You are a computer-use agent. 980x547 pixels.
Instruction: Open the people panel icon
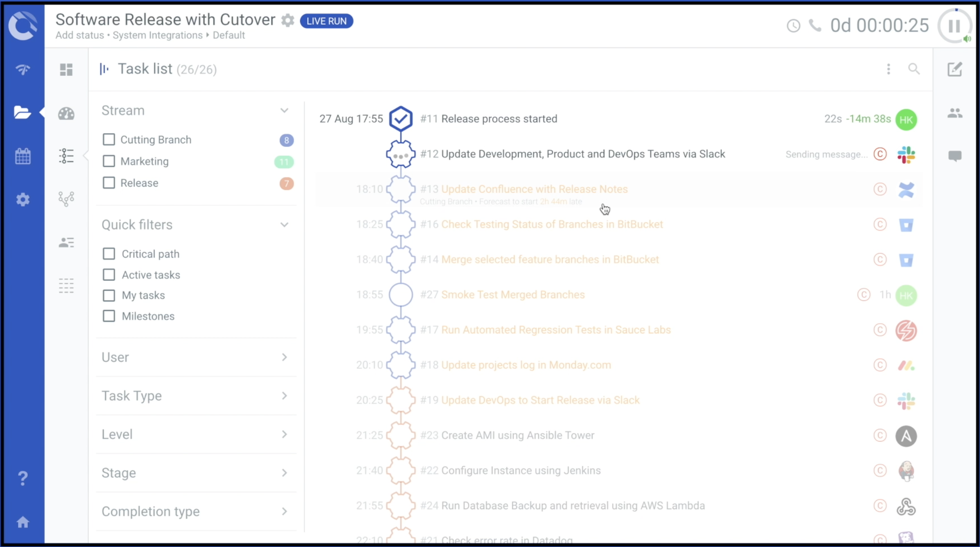click(955, 113)
